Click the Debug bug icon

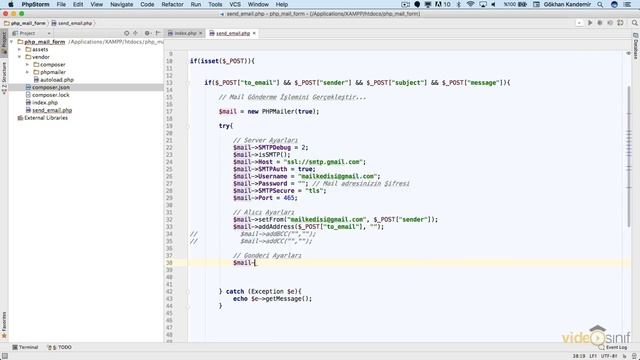click(x=600, y=23)
